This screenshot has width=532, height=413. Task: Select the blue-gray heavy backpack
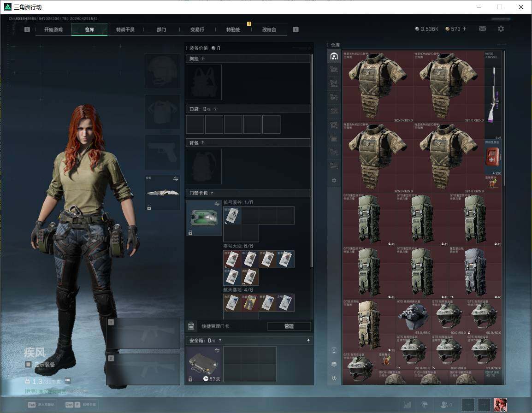(475, 272)
